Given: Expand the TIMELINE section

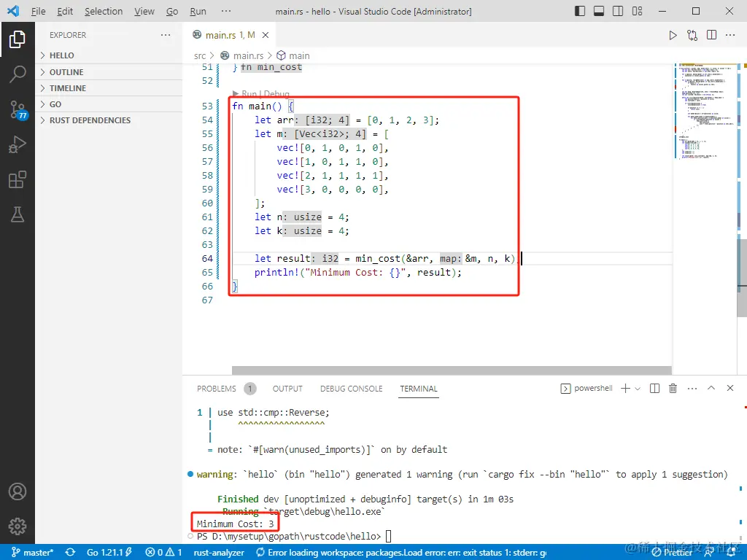Looking at the screenshot, I should coord(109,88).
